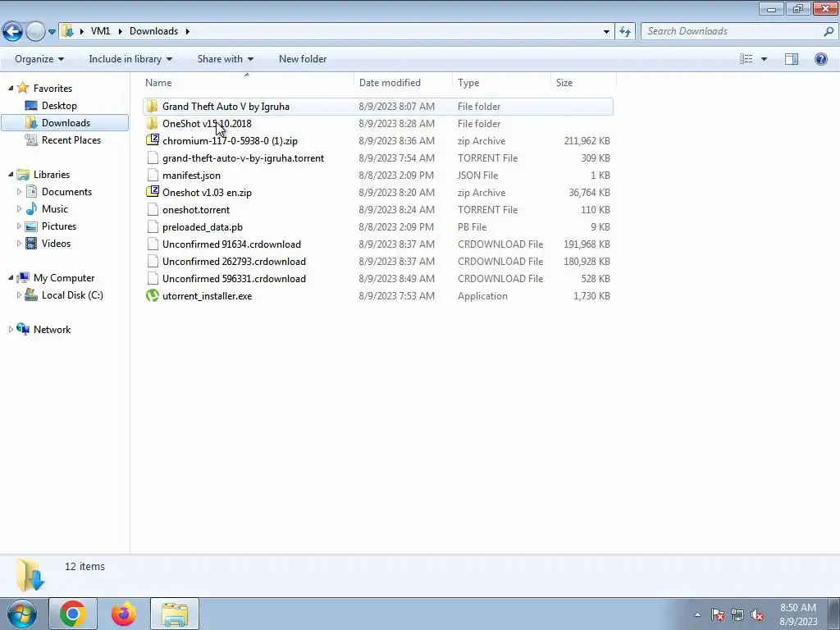Collapse the Favorites section

coord(11,88)
